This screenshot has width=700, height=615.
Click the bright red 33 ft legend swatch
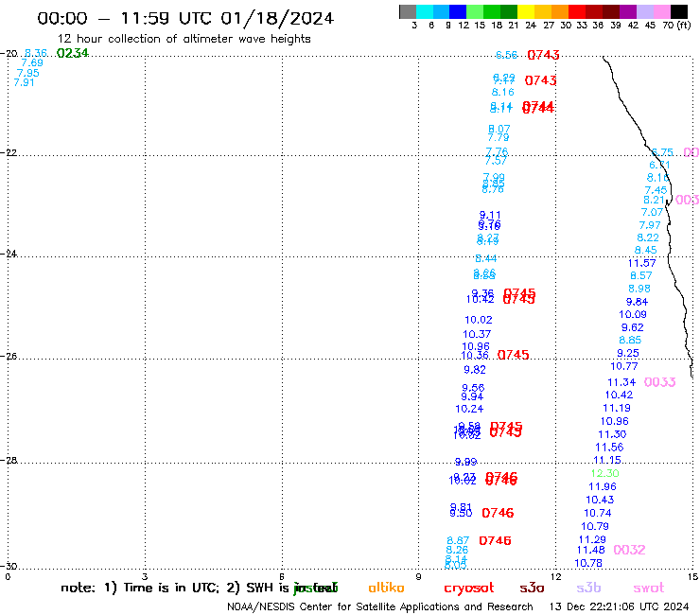coord(577,11)
